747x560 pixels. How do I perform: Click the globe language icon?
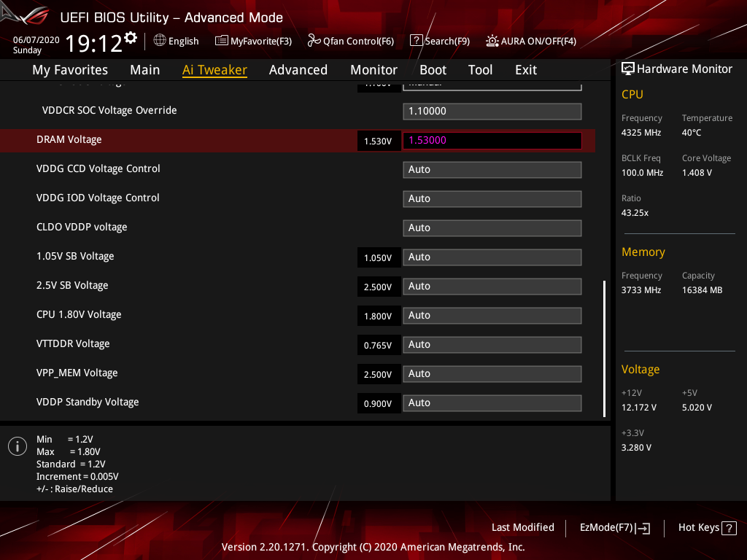(x=160, y=41)
